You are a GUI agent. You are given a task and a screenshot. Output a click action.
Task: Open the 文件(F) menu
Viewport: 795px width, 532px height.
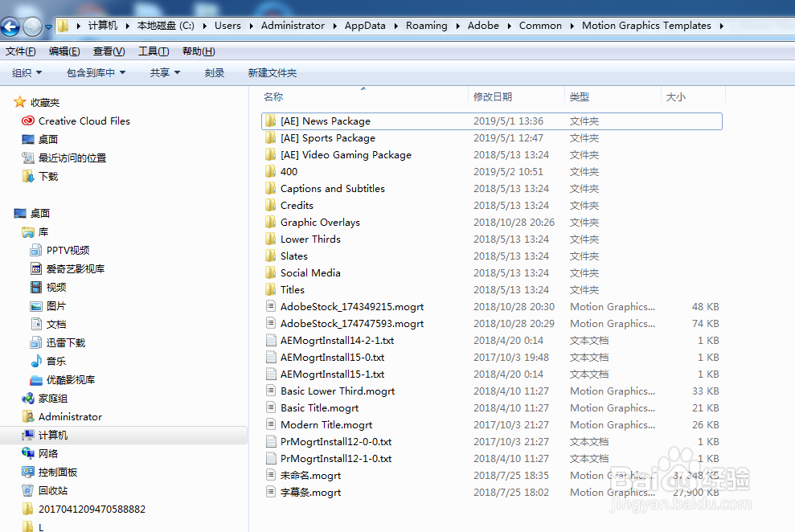click(21, 51)
